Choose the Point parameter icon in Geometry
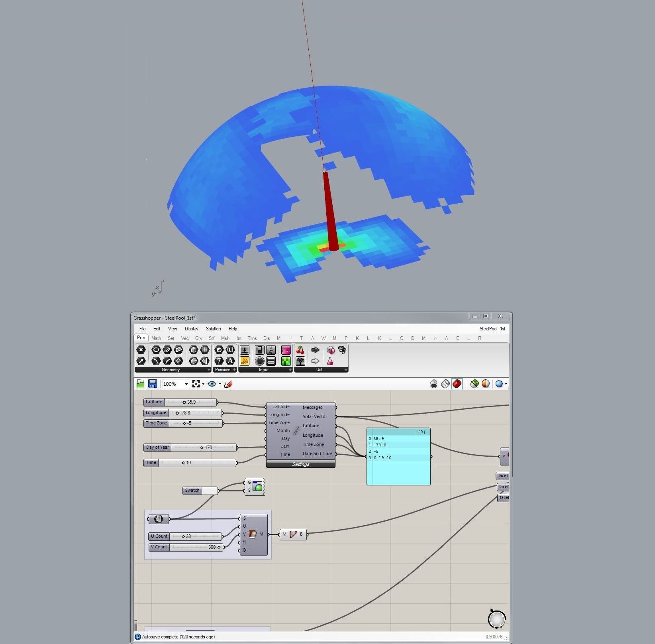The width and height of the screenshot is (655, 644). coord(141,350)
